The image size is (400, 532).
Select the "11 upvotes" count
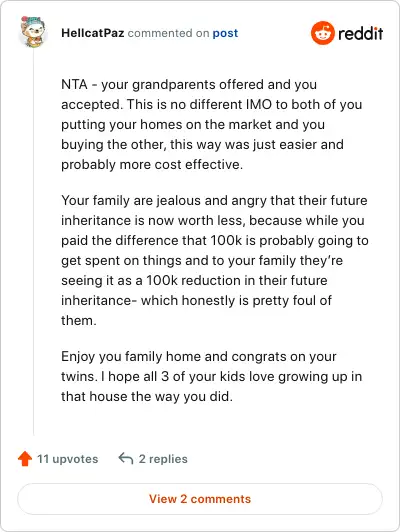coord(68,459)
